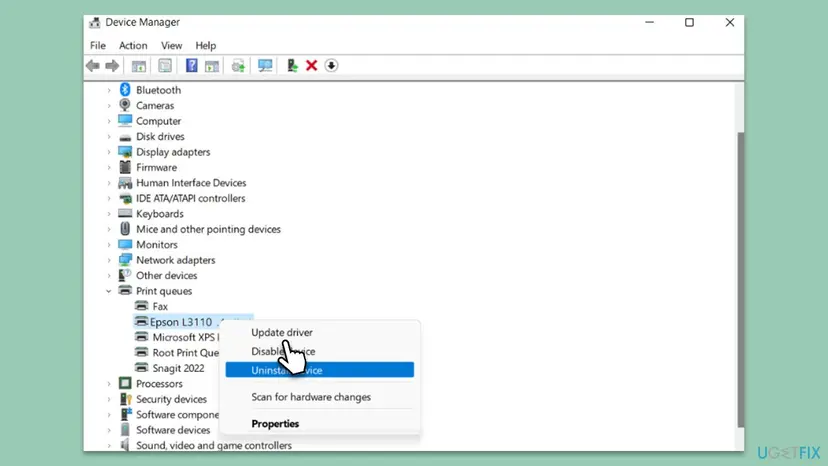Click the Keyboards category icon

click(125, 213)
